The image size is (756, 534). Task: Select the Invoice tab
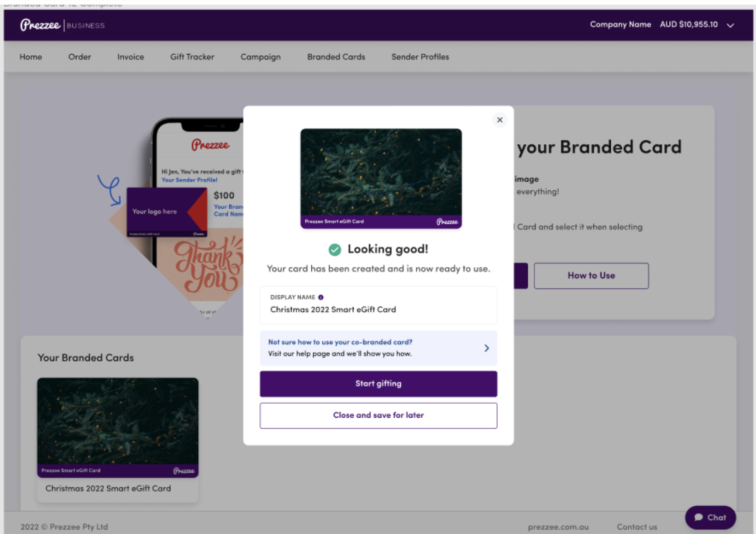point(130,57)
